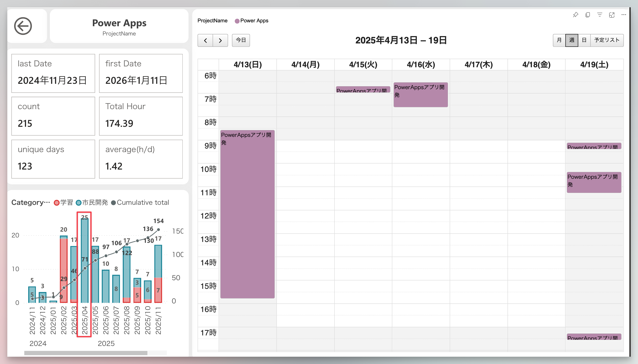
Task: Select the 2025/04 bar in the chart
Action: [x=84, y=260]
